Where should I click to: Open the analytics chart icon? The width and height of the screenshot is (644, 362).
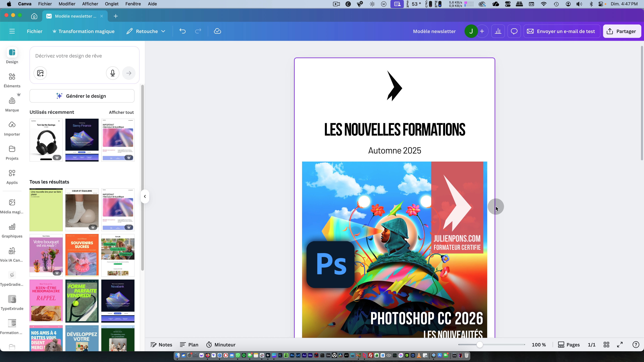498,31
